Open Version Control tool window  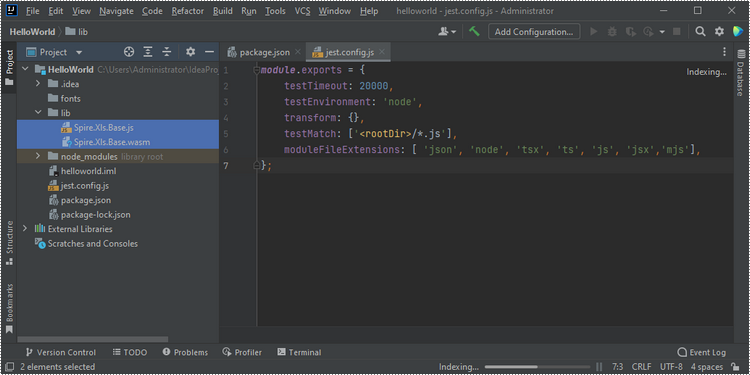pyautogui.click(x=60, y=353)
